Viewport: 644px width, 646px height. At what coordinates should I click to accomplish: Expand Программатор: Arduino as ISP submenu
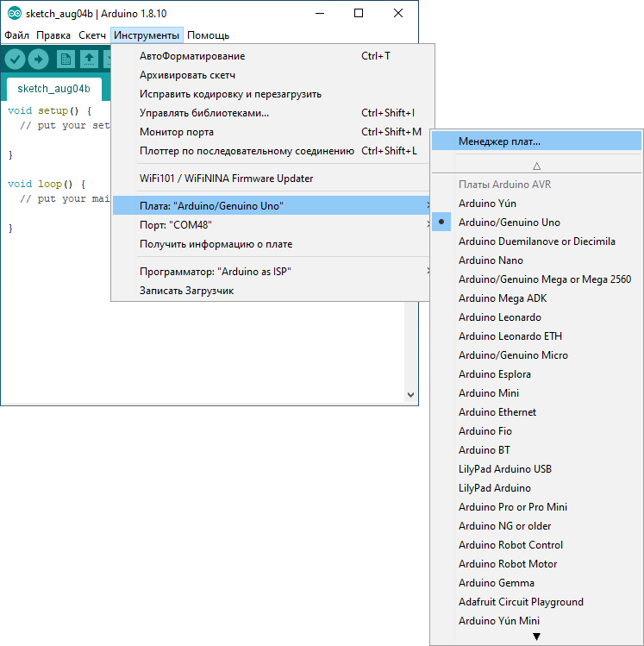pyautogui.click(x=272, y=272)
